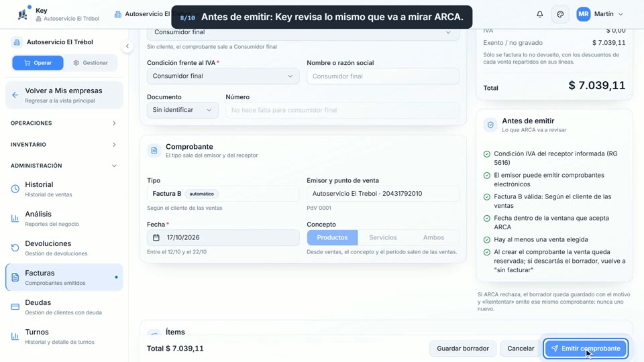This screenshot has height=362, width=644.
Task: Click check icon for Condición IVA del receptor
Action: (x=487, y=154)
